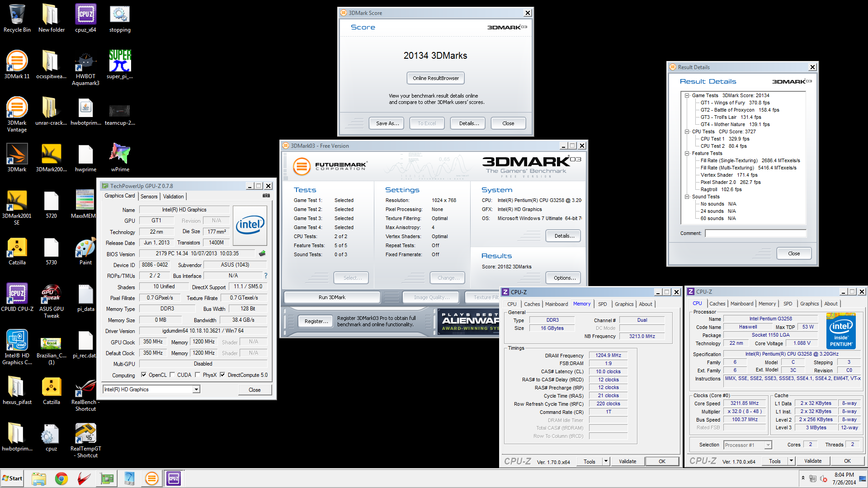Toggle the CUDA checkbox in GPU-Z
This screenshot has width=868, height=488.
(172, 375)
